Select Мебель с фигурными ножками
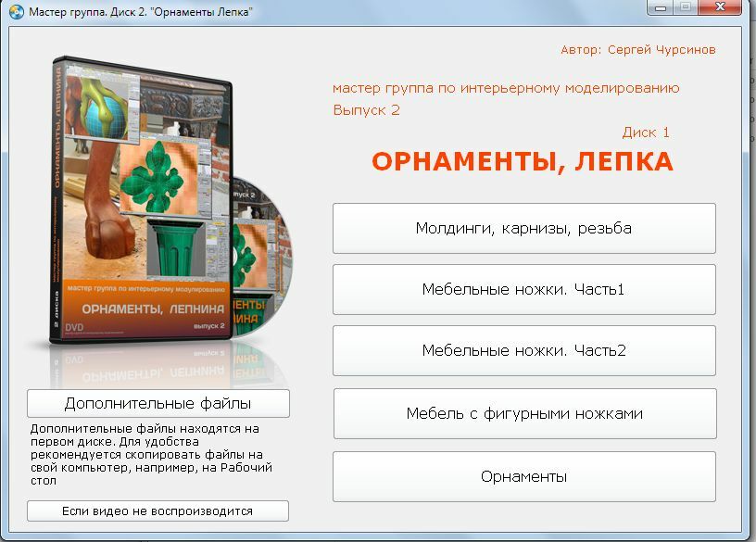756x542 pixels. pos(525,414)
